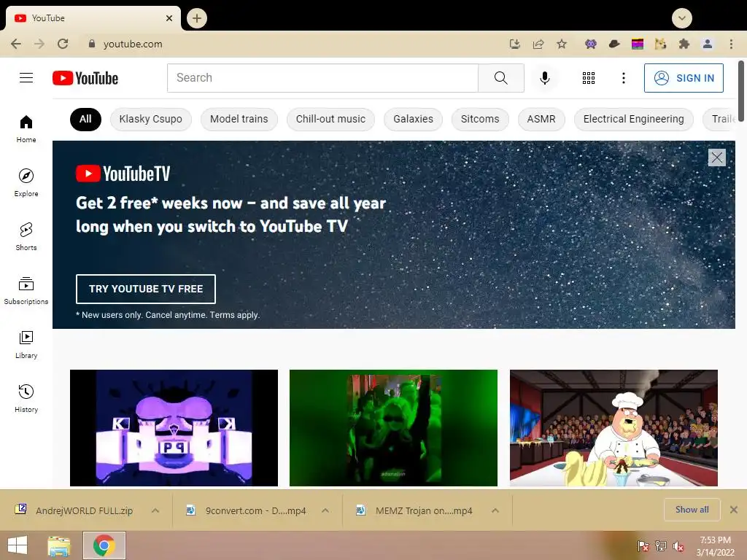
Task: Select the ASMR chip
Action: (541, 119)
